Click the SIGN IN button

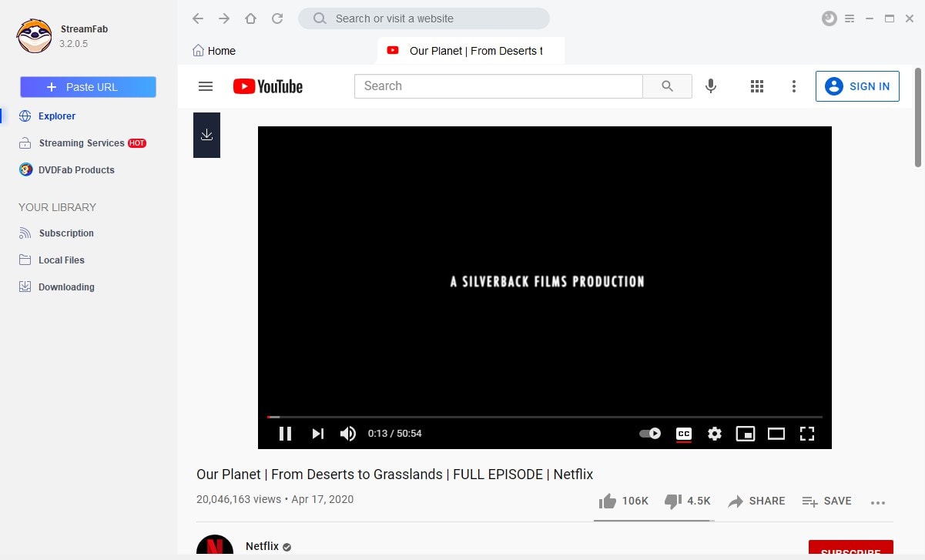pyautogui.click(x=857, y=86)
